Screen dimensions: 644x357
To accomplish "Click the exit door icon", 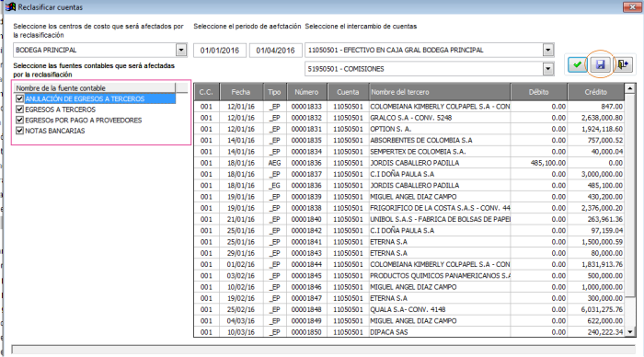I will click(x=623, y=64).
